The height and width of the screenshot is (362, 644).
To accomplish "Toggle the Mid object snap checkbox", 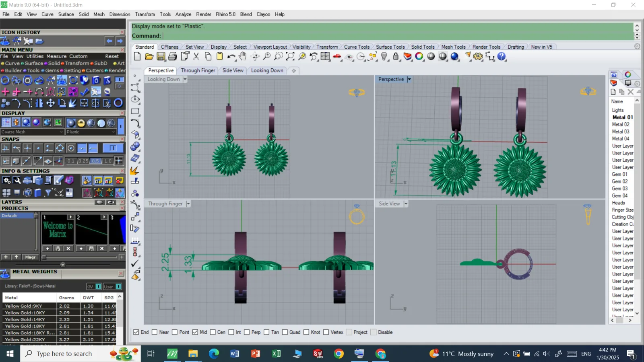I will 195,332.
